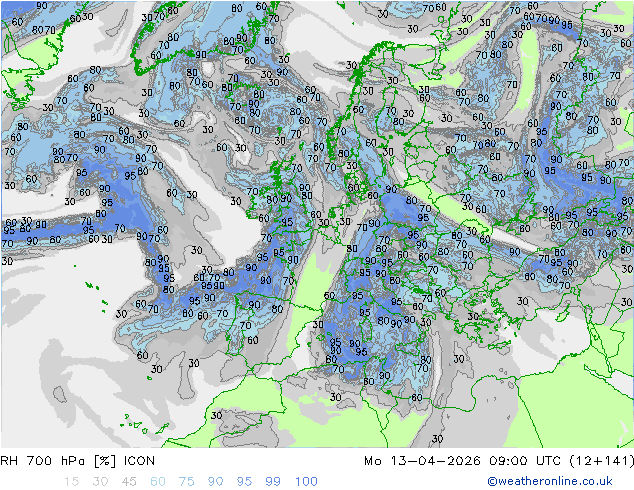Select the 75 value in colour legend
Image resolution: width=634 pixels, height=490 pixels.
click(186, 481)
